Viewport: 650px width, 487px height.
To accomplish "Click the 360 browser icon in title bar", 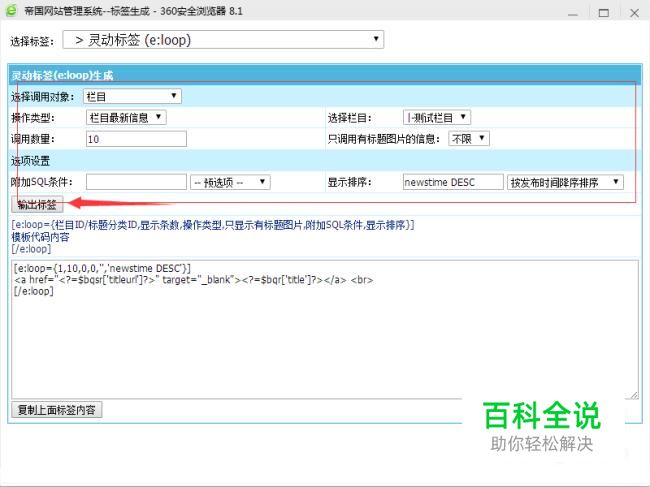I will click(x=11, y=10).
